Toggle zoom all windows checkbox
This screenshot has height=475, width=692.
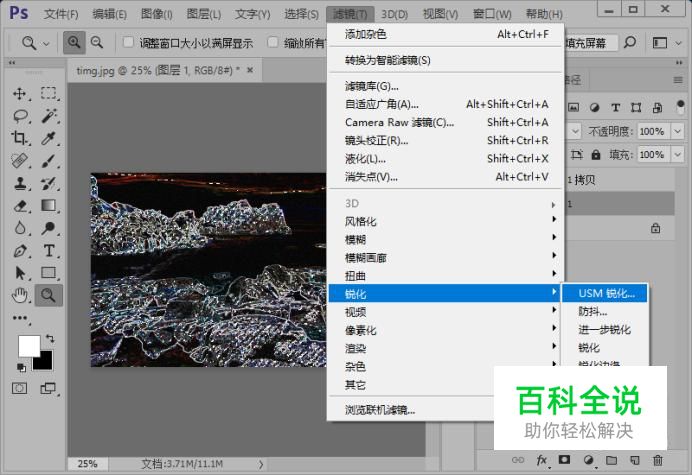tap(273, 42)
